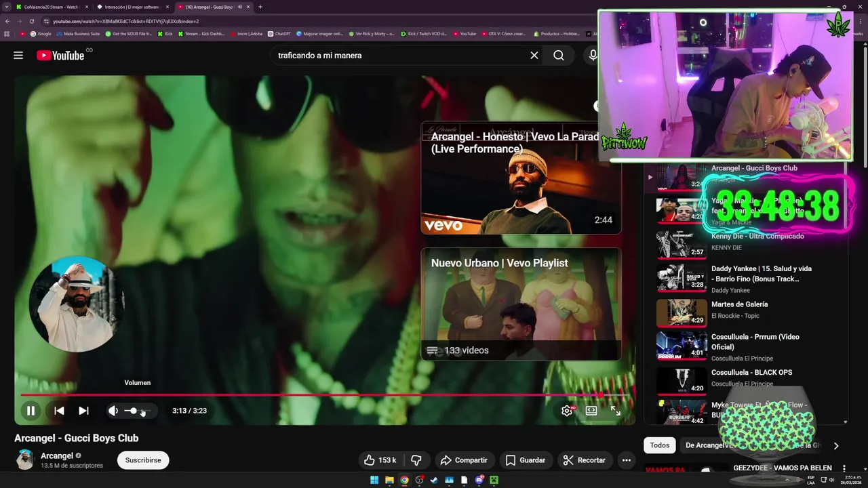Reload the page
The width and height of the screenshot is (868, 488).
tap(31, 21)
